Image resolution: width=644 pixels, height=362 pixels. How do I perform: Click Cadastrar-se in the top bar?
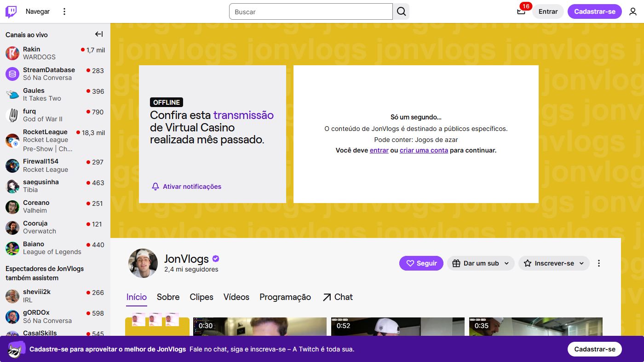(594, 11)
